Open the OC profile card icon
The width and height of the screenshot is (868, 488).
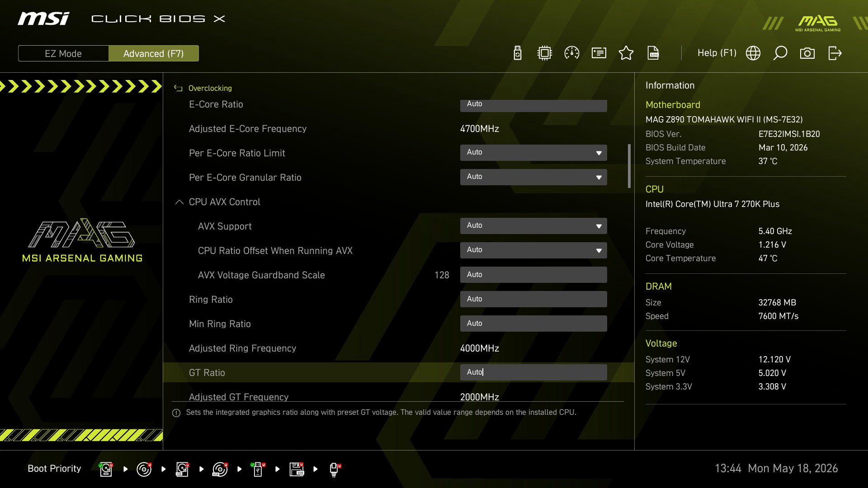pos(599,53)
